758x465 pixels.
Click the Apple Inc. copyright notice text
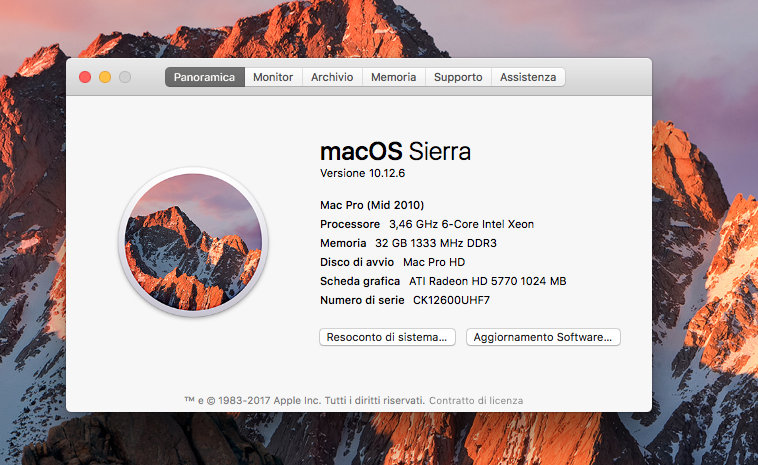pyautogui.click(x=305, y=401)
